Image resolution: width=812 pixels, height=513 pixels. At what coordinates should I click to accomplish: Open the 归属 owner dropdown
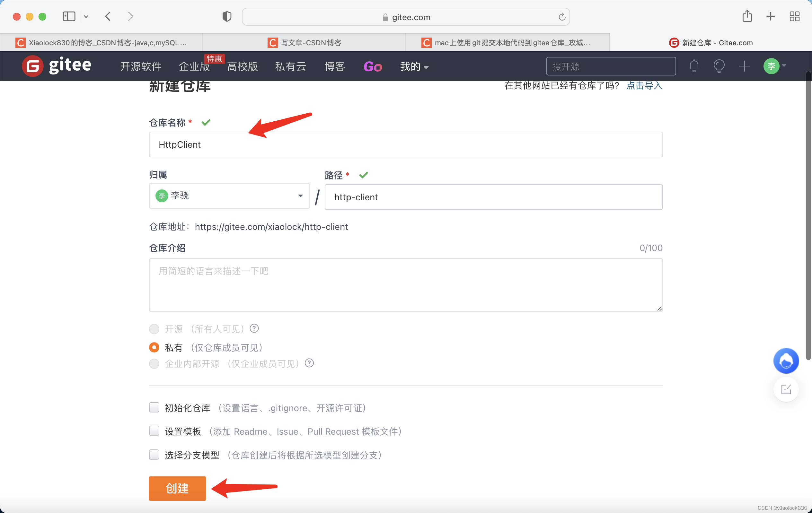(x=229, y=196)
